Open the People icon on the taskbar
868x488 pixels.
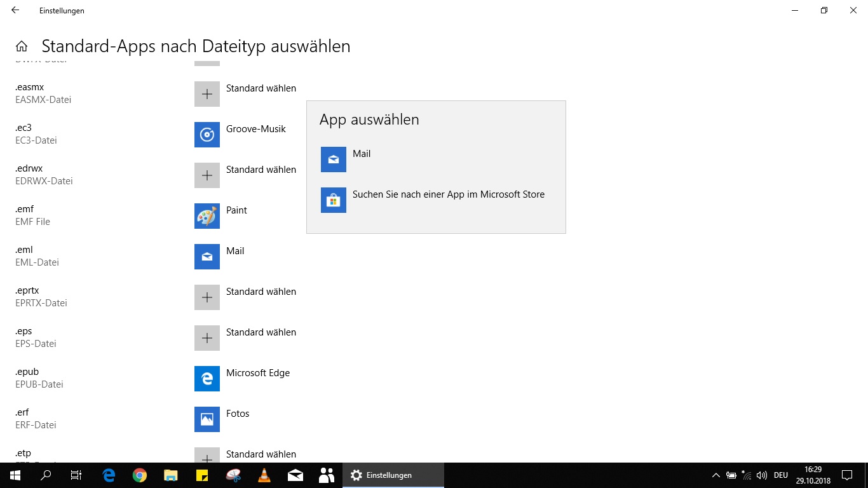click(x=327, y=475)
